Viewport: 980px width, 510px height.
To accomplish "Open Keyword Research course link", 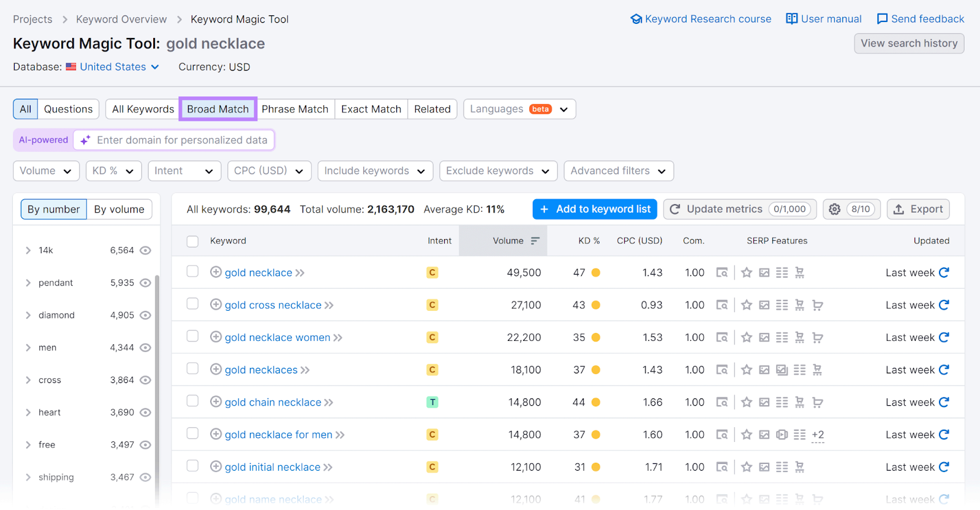I will tap(701, 19).
